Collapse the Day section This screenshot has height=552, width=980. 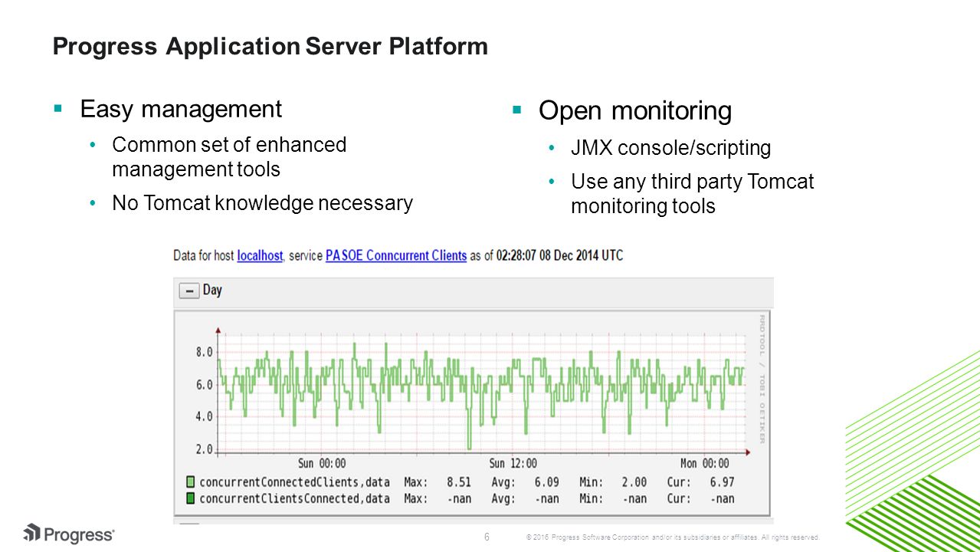[x=188, y=291]
